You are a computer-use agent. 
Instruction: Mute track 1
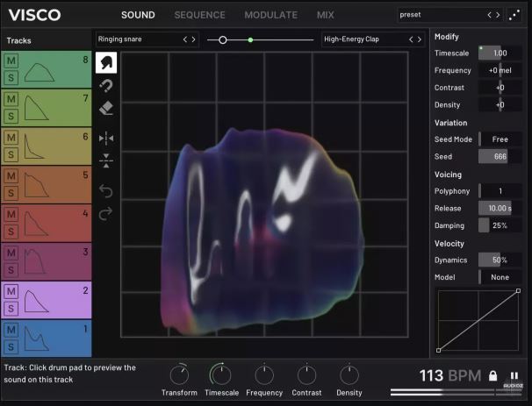click(11, 330)
